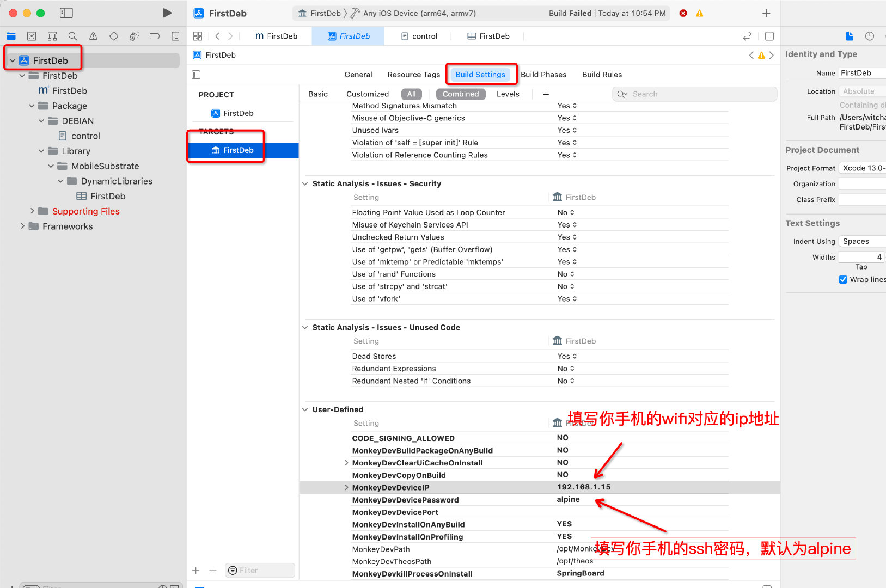Click the editor options swap icon
This screenshot has height=588, width=886.
click(x=747, y=36)
